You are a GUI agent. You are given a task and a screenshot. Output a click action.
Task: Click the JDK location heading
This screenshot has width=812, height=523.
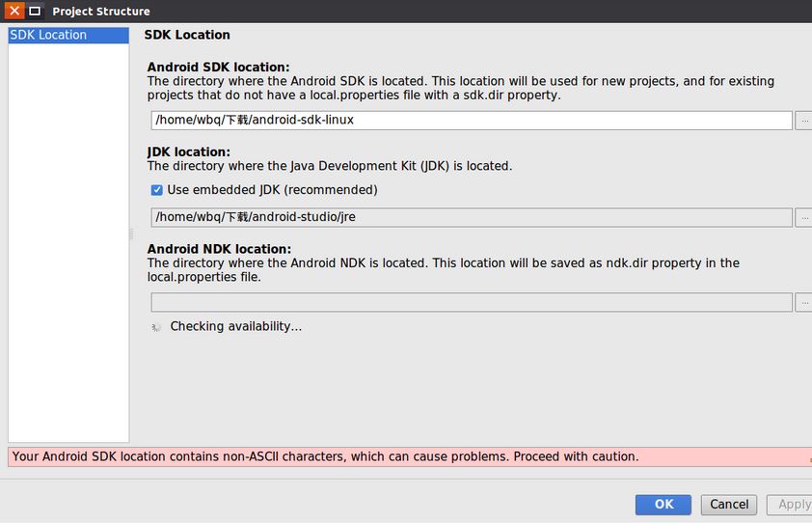(x=189, y=151)
